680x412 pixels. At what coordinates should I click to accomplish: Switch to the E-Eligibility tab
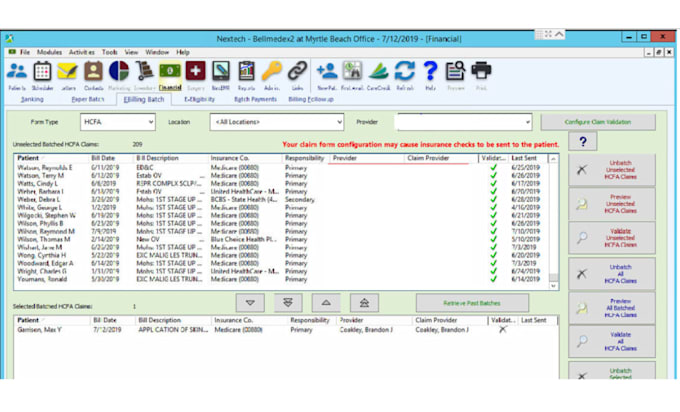tap(199, 99)
